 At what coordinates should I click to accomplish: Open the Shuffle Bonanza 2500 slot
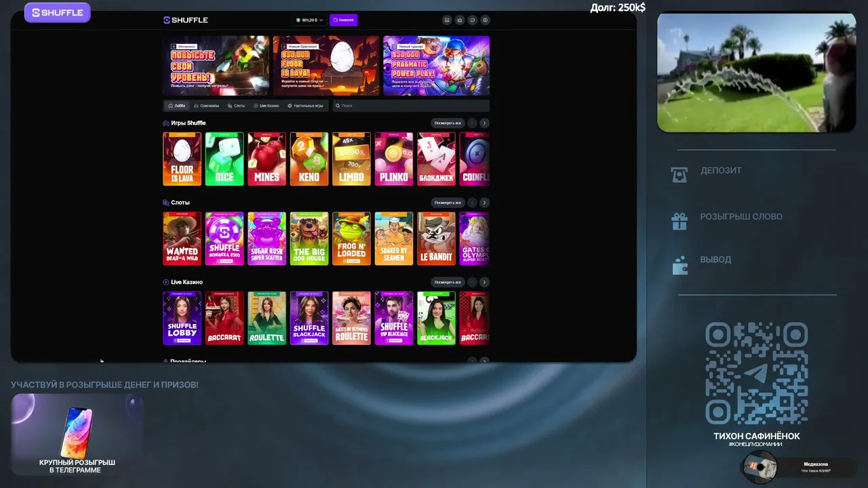tap(224, 239)
